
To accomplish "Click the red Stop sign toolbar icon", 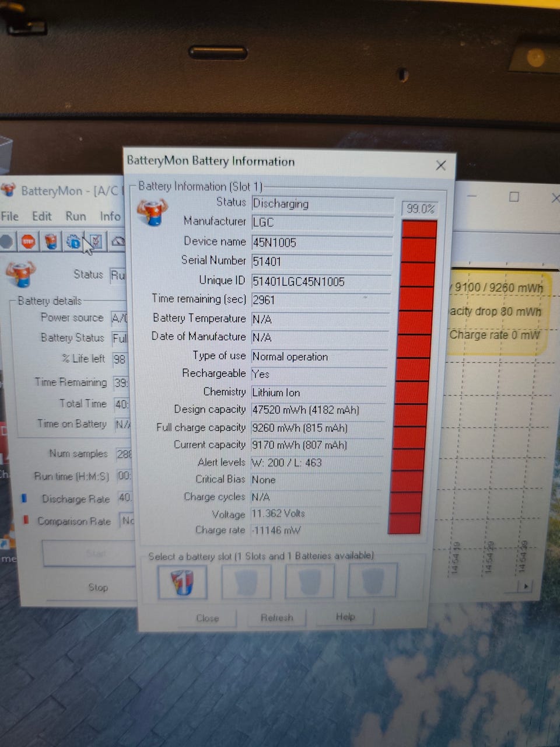I will [x=28, y=241].
